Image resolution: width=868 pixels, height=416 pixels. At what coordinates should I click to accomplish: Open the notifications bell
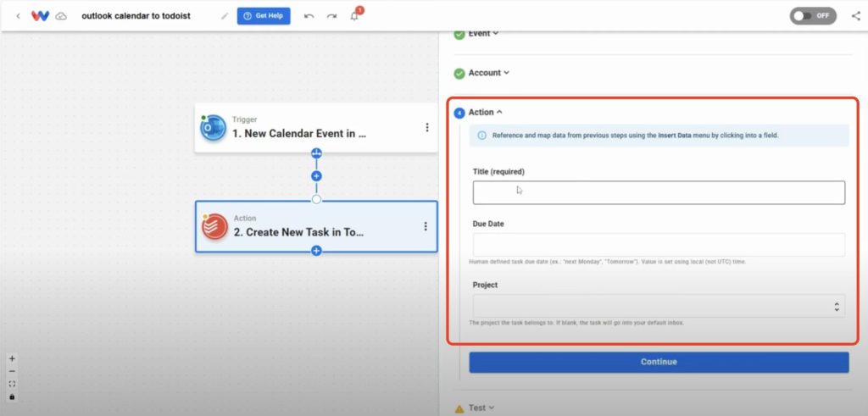coord(354,16)
